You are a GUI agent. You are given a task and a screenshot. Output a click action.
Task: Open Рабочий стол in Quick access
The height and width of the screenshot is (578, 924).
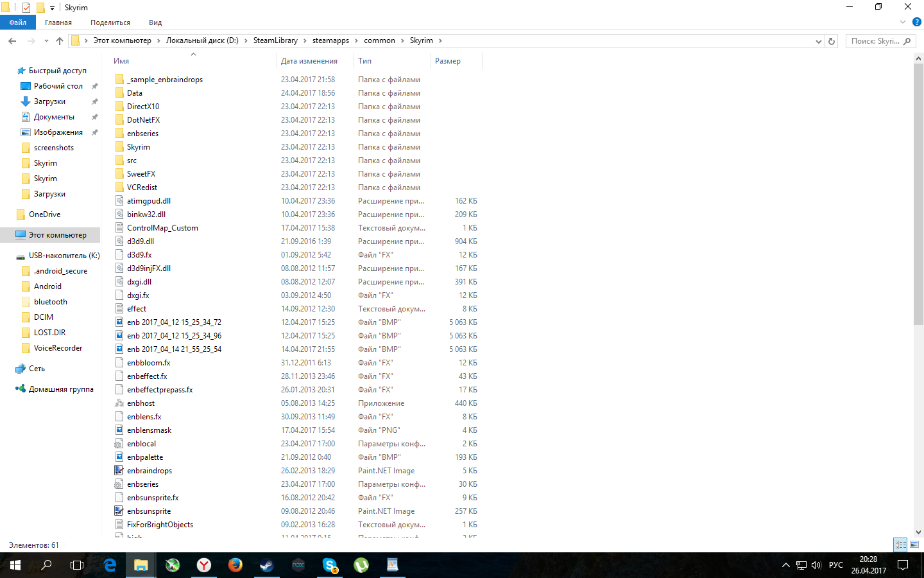pos(58,86)
